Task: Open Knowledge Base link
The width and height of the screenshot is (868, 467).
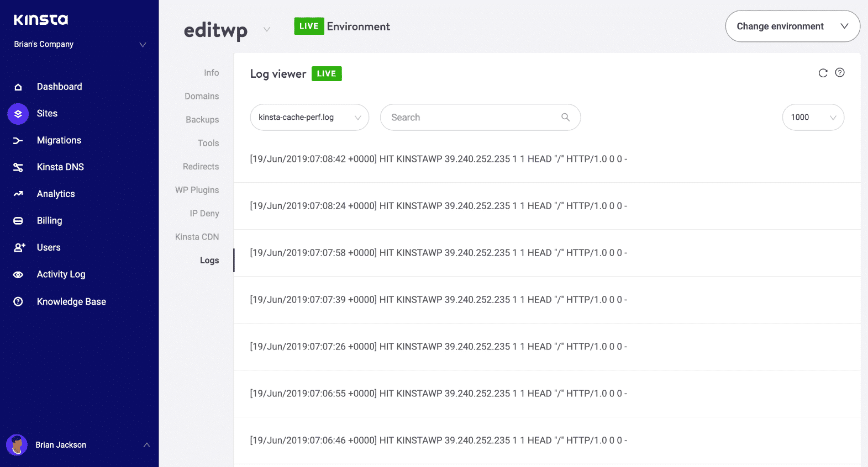Action: point(71,301)
